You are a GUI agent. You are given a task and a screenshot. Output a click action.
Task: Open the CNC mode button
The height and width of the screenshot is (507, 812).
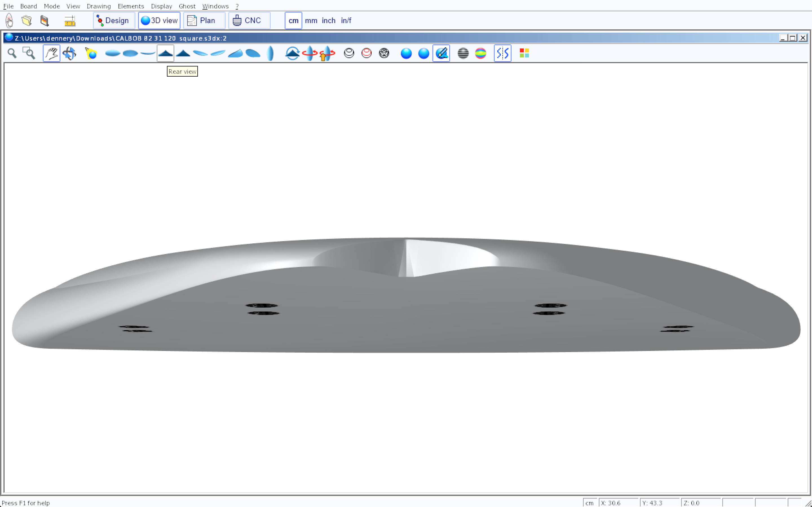click(249, 21)
